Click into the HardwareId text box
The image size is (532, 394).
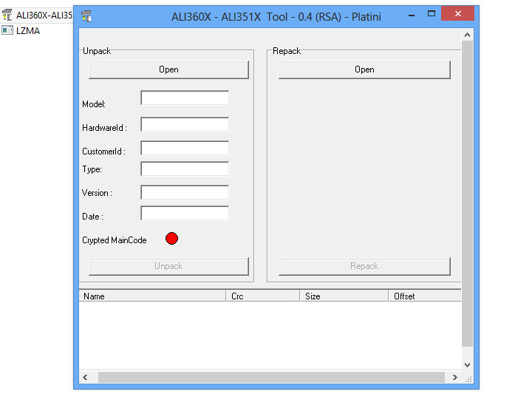(185, 125)
